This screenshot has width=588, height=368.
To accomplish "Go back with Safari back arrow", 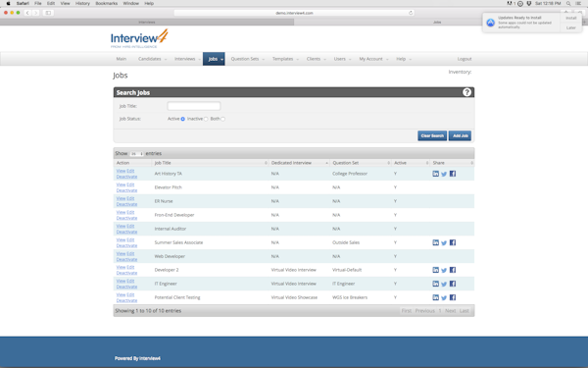I will pyautogui.click(x=27, y=13).
